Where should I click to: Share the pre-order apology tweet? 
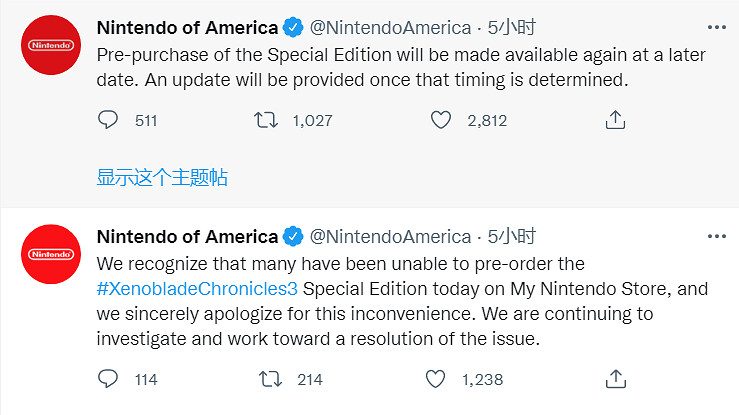616,379
